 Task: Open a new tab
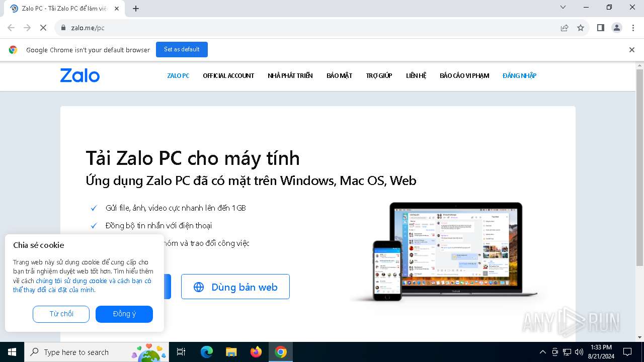[136, 8]
